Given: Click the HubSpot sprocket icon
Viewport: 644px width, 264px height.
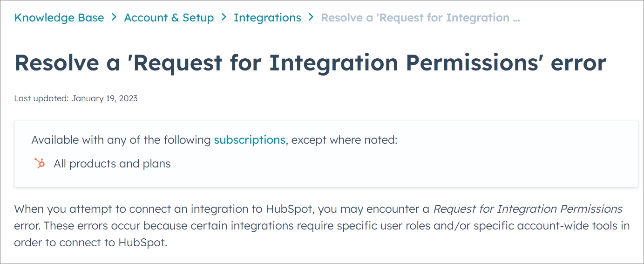Looking at the screenshot, I should pos(40,163).
